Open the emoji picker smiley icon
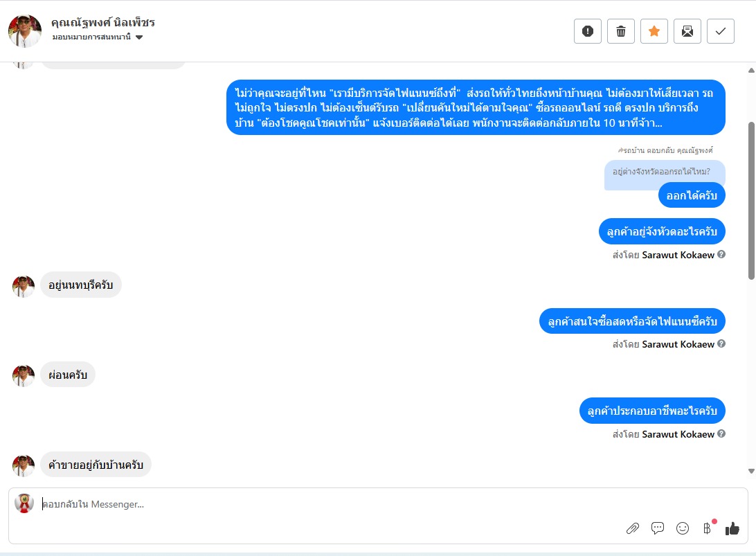Image resolution: width=756 pixels, height=556 pixels. point(683,528)
